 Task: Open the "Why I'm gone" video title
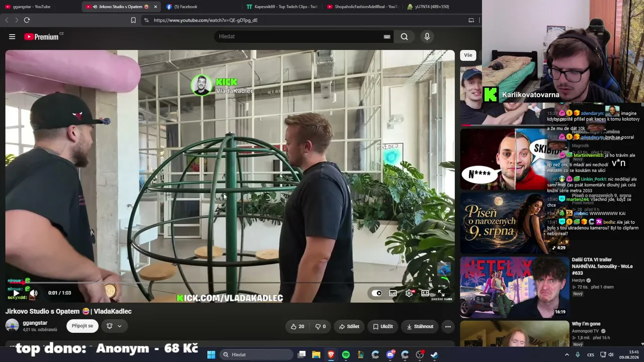(x=586, y=324)
